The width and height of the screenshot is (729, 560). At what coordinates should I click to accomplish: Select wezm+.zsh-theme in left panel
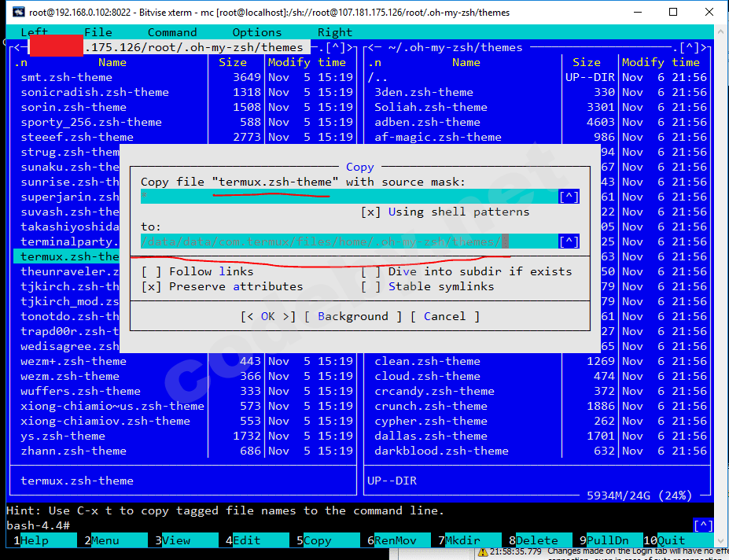[73, 361]
